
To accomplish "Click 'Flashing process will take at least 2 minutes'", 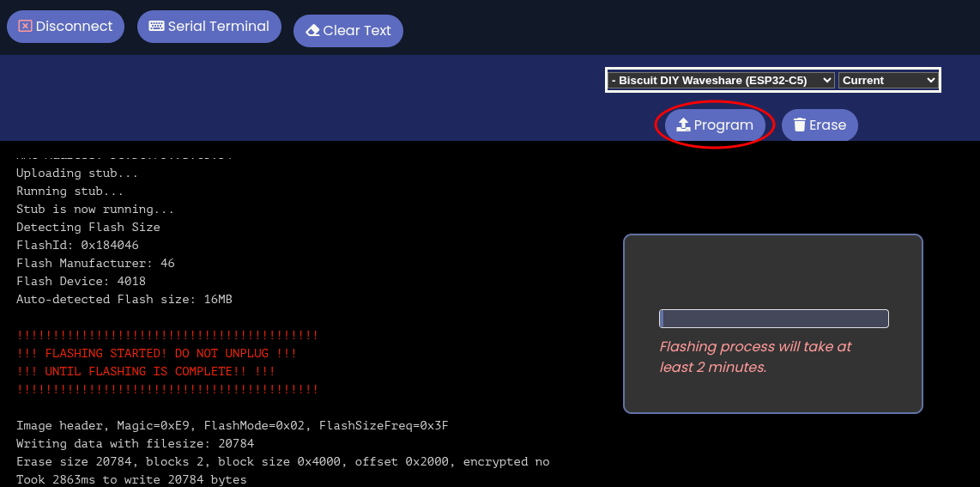I will pos(756,357).
